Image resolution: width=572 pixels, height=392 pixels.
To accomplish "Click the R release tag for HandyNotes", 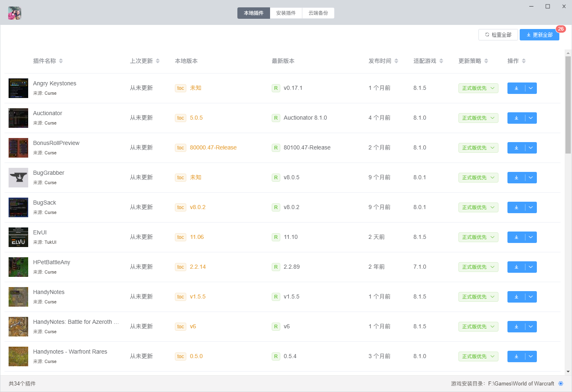I will [x=276, y=297].
